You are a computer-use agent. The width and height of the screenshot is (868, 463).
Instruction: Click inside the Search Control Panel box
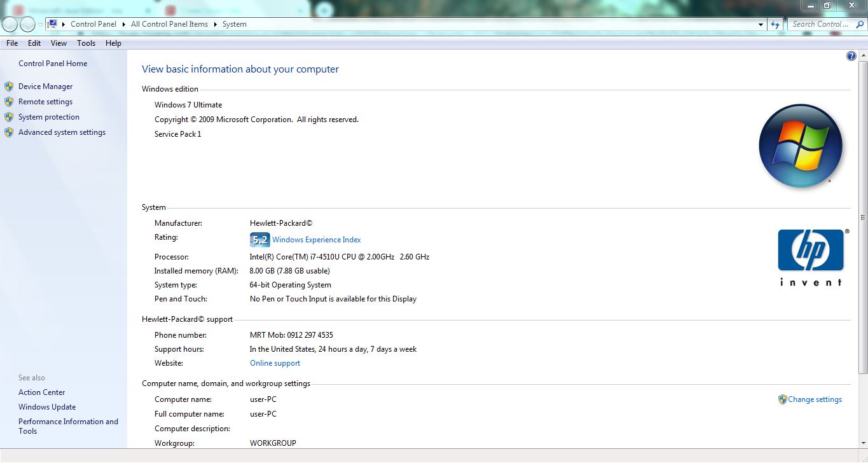coord(820,24)
